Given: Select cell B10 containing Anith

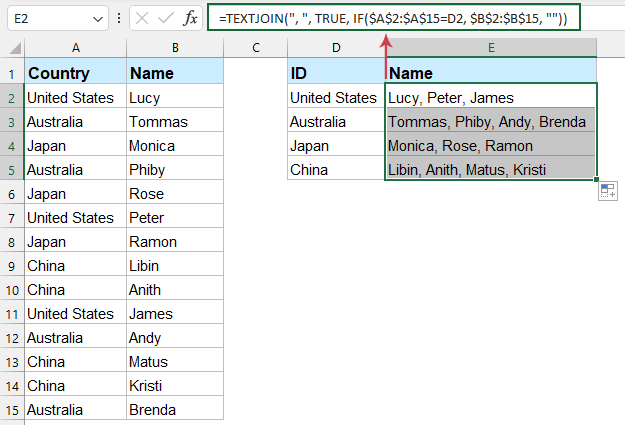Looking at the screenshot, I should coord(175,287).
